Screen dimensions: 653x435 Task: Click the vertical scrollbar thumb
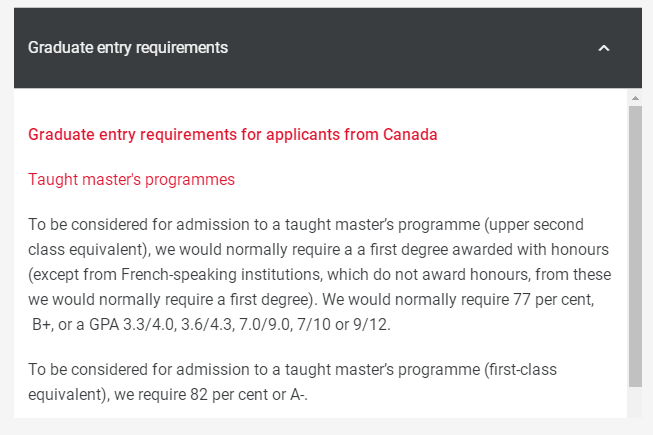635,246
